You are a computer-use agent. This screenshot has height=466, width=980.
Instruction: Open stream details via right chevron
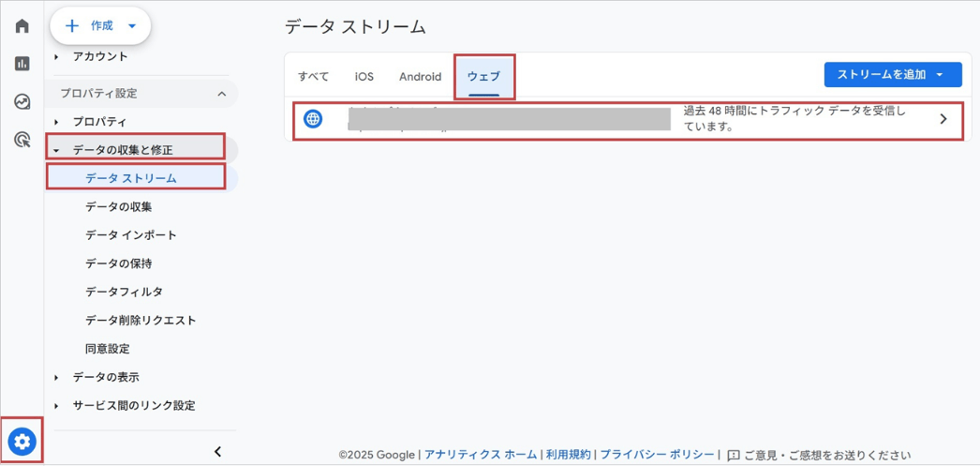[x=943, y=119]
